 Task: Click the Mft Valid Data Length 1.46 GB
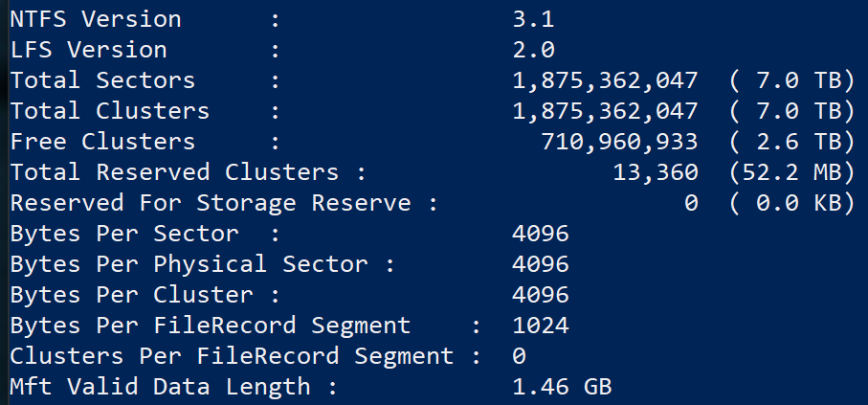pyautogui.click(x=563, y=386)
